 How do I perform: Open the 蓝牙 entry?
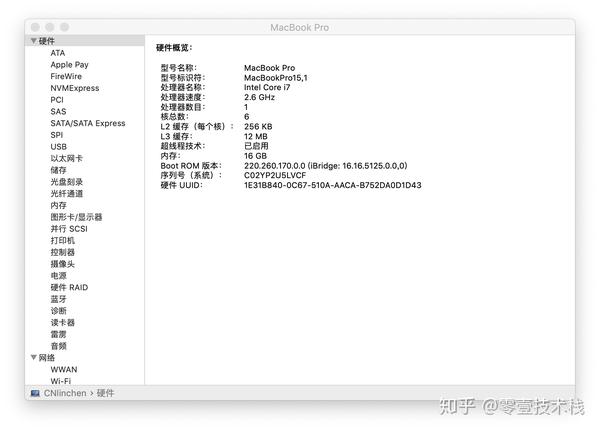[x=59, y=299]
